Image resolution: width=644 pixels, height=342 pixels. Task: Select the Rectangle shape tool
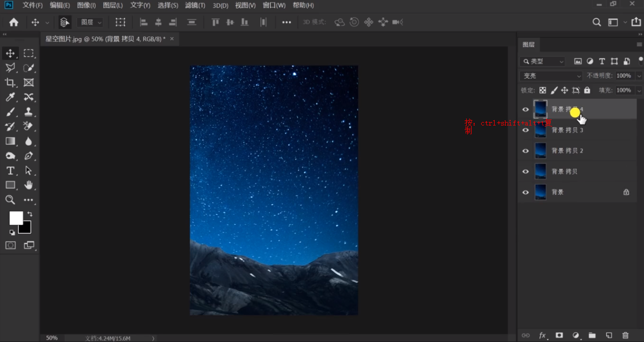click(x=10, y=185)
